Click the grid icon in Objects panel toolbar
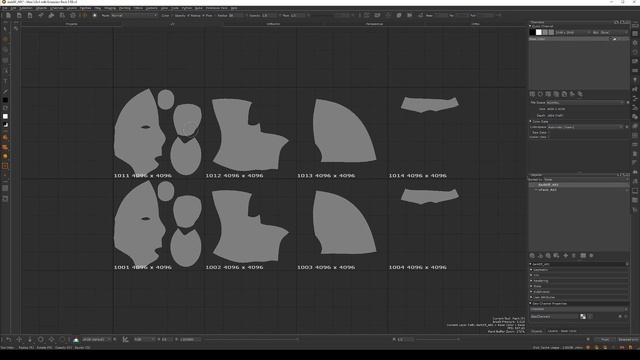The height and width of the screenshot is (360, 640). [x=583, y=256]
